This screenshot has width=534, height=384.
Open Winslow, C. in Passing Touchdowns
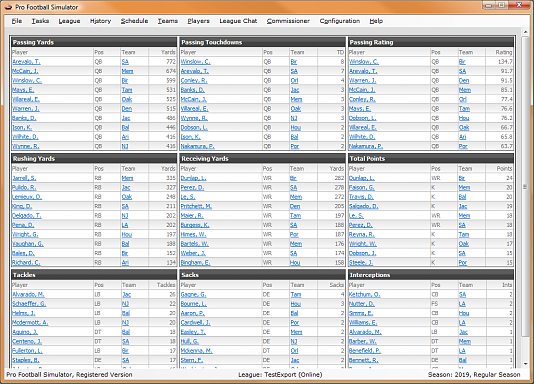coord(195,62)
